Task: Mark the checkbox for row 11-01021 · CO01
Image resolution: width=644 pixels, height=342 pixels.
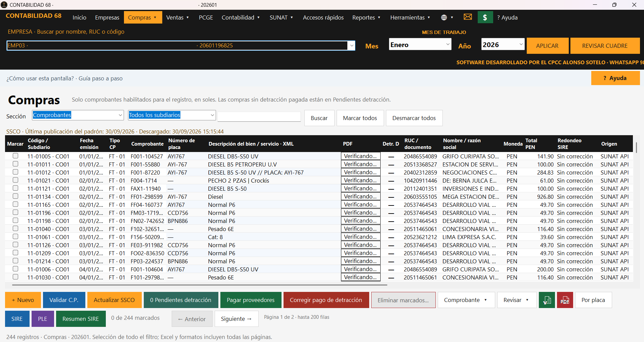Action: [x=15, y=180]
